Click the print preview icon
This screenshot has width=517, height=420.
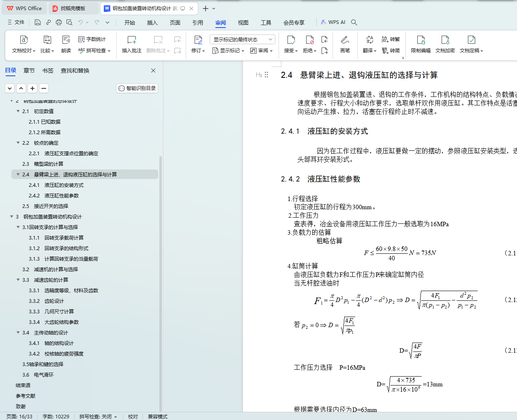[x=69, y=22]
